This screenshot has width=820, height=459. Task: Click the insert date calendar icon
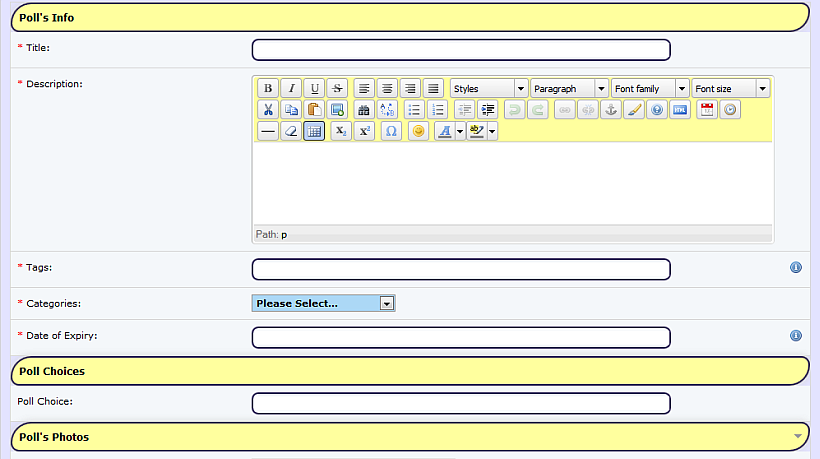coord(706,110)
